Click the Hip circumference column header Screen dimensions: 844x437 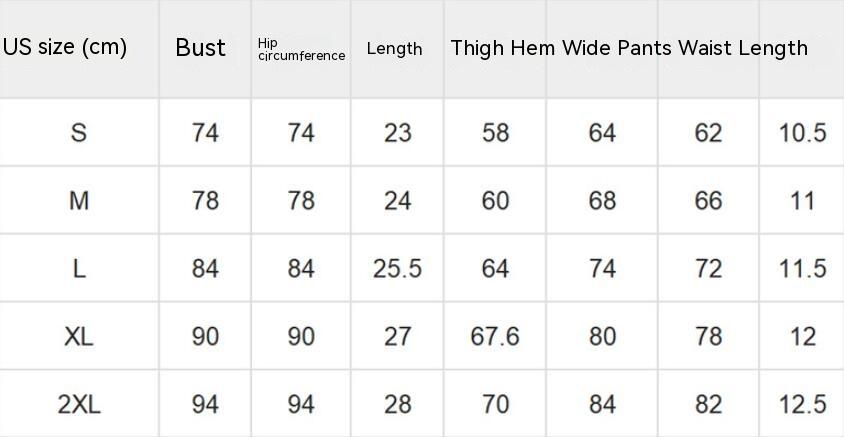[301, 49]
